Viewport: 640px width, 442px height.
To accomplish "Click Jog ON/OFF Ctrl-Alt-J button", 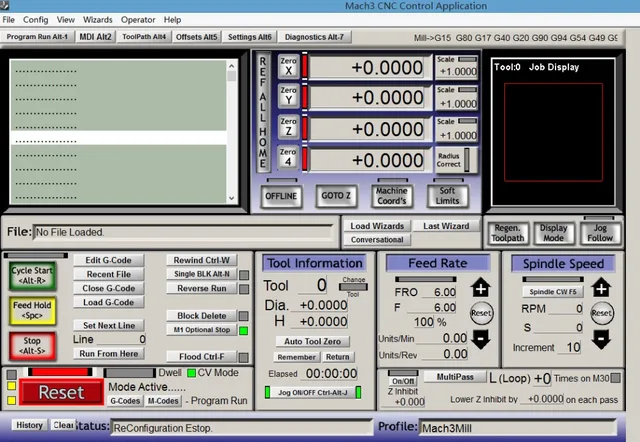I will point(313,393).
